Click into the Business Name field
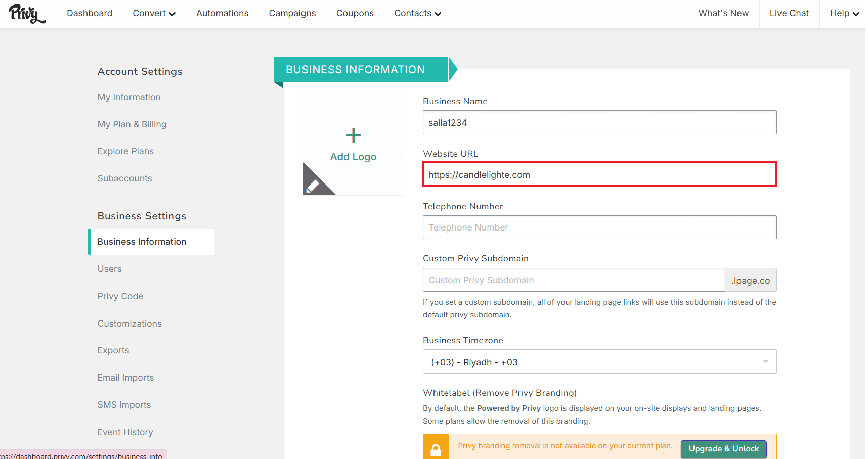The image size is (868, 459). point(599,123)
